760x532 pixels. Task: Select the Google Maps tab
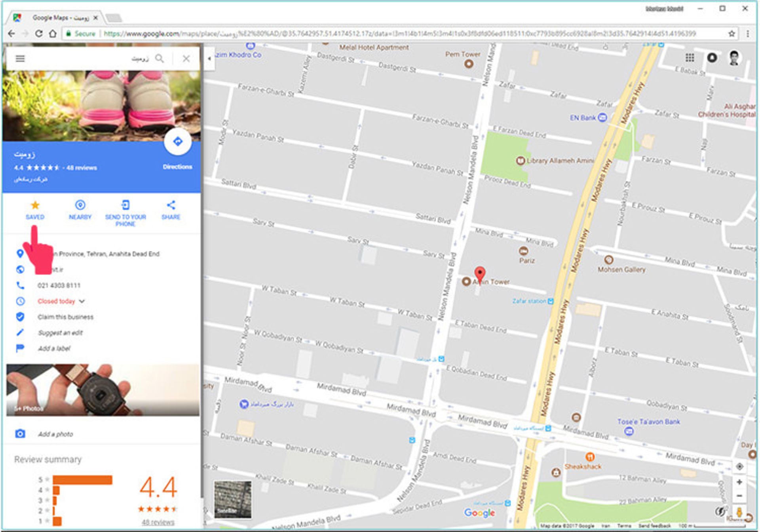[x=55, y=18]
